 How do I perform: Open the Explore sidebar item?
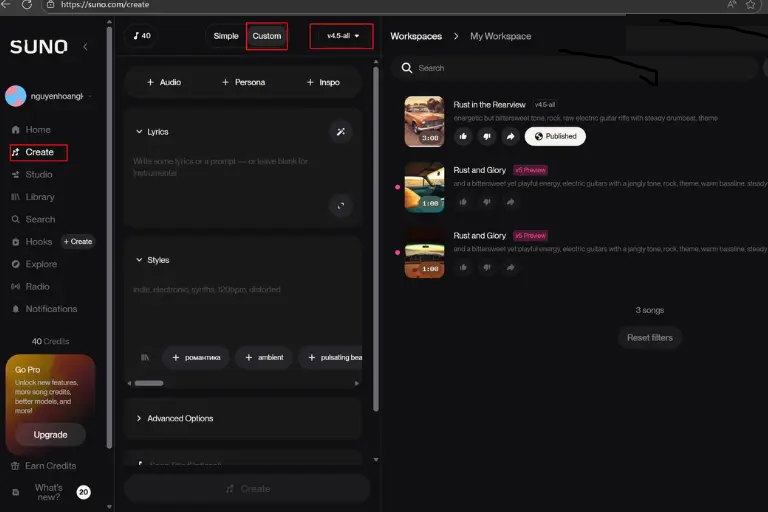[x=34, y=264]
